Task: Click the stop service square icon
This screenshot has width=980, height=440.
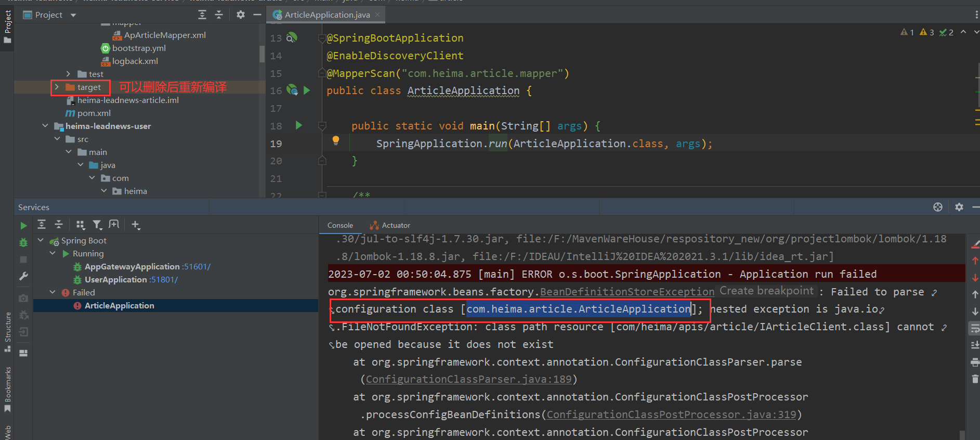Action: pos(23,259)
